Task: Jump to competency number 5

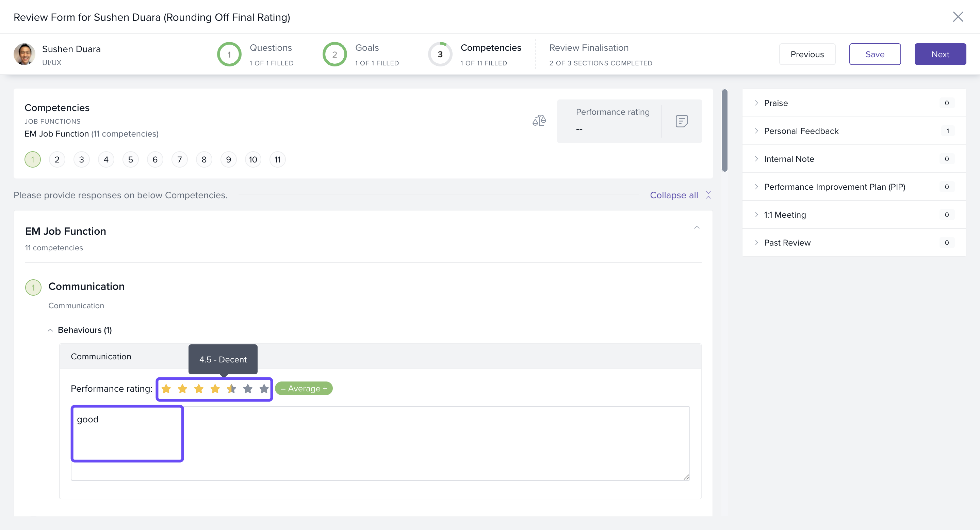Action: (130, 159)
